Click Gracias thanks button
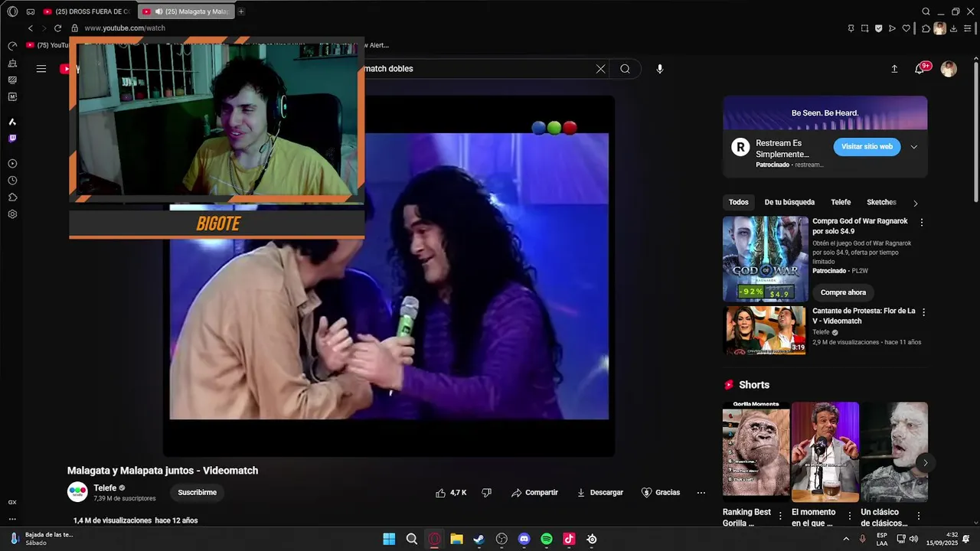Viewport: 980px width, 551px height. click(661, 493)
